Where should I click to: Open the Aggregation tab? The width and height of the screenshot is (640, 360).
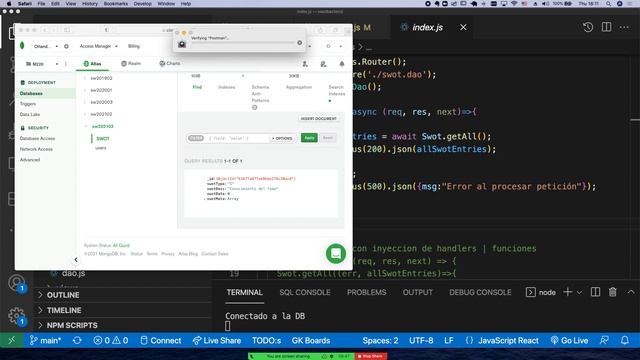299,87
